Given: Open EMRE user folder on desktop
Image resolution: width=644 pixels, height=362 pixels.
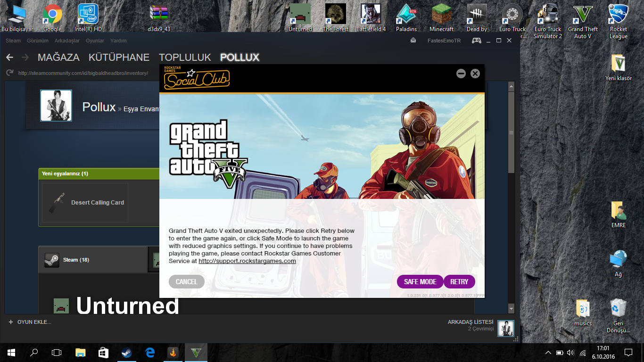Looking at the screenshot, I should [619, 214].
